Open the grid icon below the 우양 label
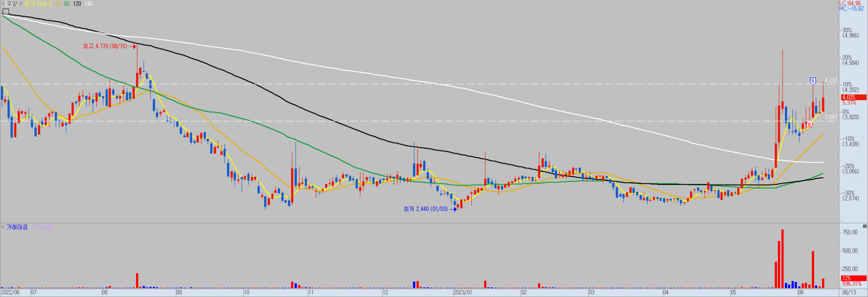This screenshot has height=297, width=868. click(5, 11)
